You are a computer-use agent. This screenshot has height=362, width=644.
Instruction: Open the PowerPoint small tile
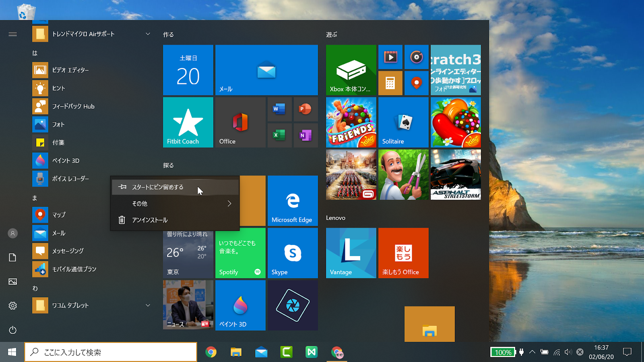305,109
